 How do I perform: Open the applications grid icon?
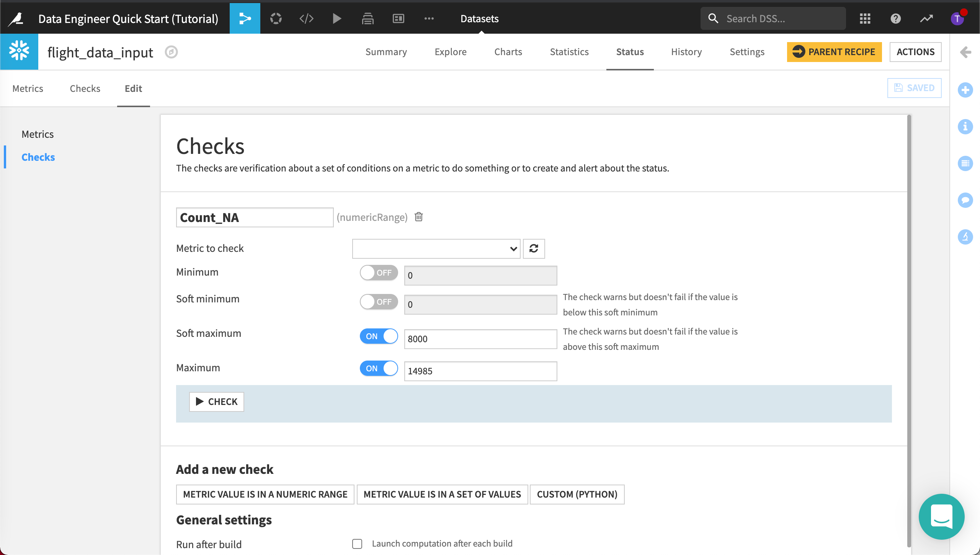[865, 18]
